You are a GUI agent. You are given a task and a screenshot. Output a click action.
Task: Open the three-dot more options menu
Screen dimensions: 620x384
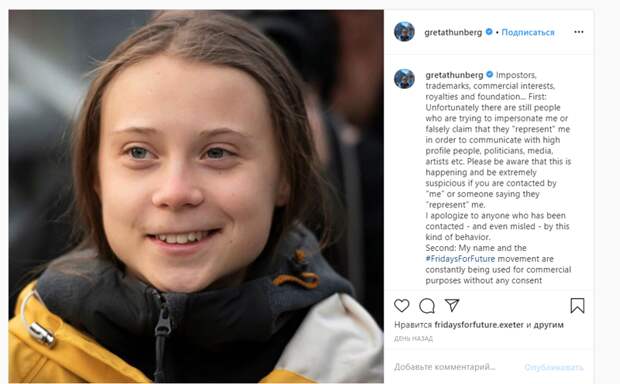(x=578, y=32)
